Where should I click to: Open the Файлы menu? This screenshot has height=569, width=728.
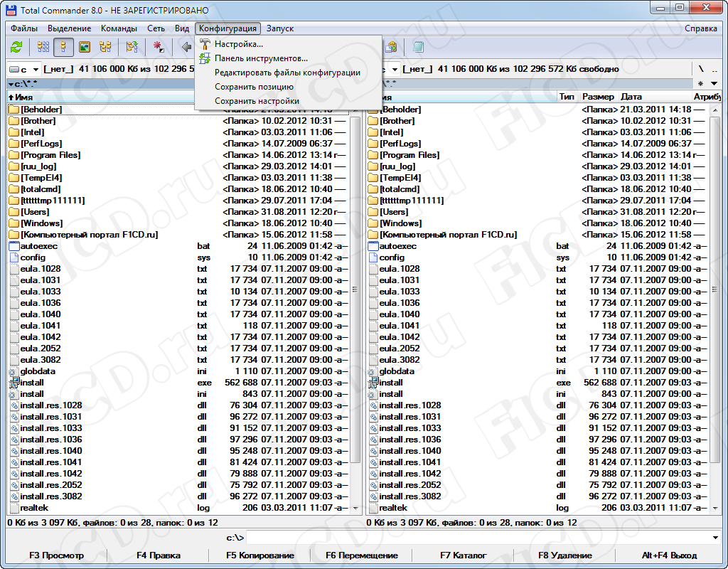[24, 28]
